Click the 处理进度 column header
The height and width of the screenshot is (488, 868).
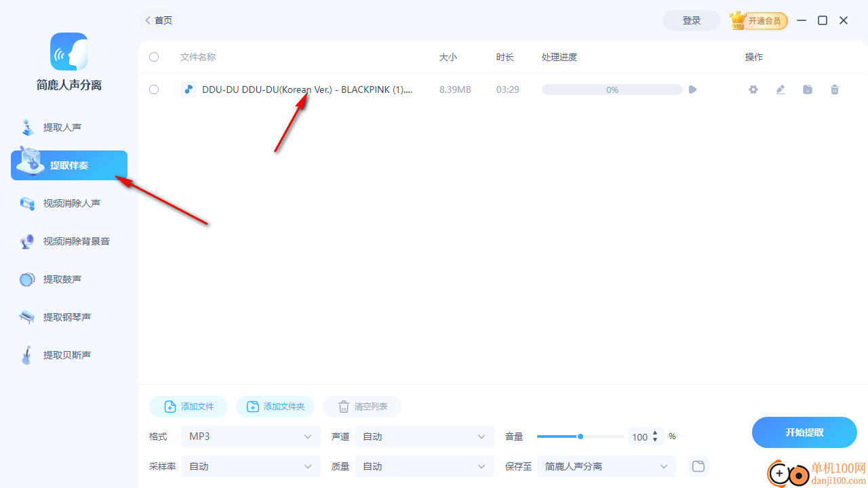559,57
